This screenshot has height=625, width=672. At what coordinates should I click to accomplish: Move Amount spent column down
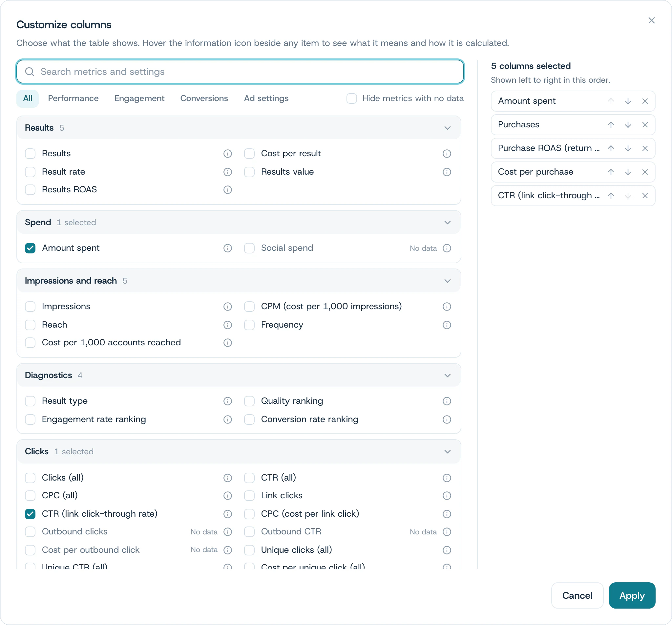point(628,101)
